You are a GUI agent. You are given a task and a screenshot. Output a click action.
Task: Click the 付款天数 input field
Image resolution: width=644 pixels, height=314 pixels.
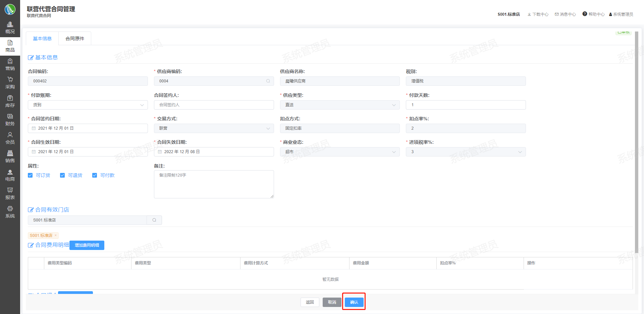466,105
